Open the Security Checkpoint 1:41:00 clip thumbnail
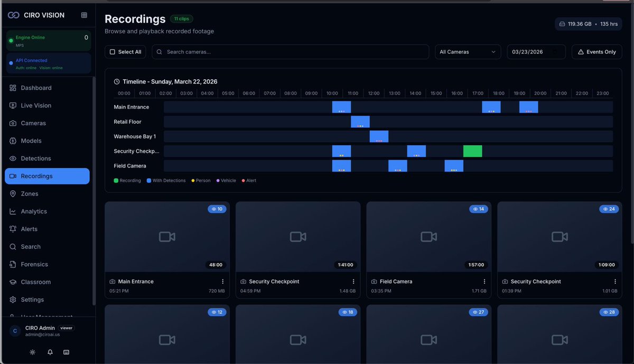 click(x=298, y=237)
